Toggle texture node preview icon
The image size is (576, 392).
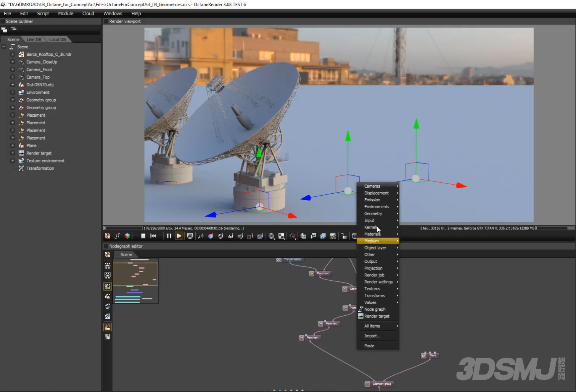[x=108, y=316]
